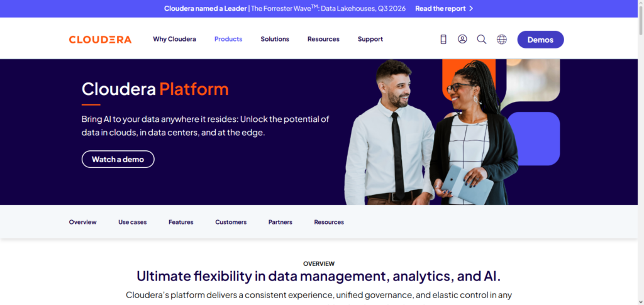Viewport: 644px width, 305px height.
Task: Click the OVERVIEW label above the heading
Action: click(319, 263)
